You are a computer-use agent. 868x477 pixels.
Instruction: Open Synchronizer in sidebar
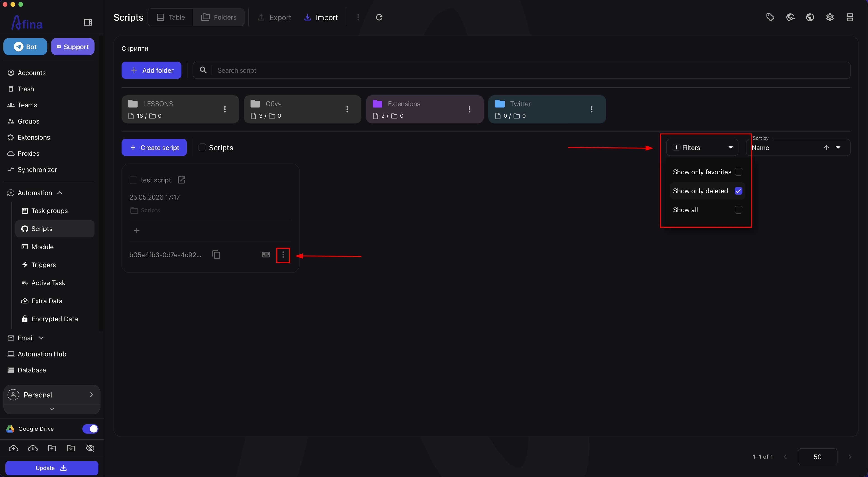click(x=37, y=169)
